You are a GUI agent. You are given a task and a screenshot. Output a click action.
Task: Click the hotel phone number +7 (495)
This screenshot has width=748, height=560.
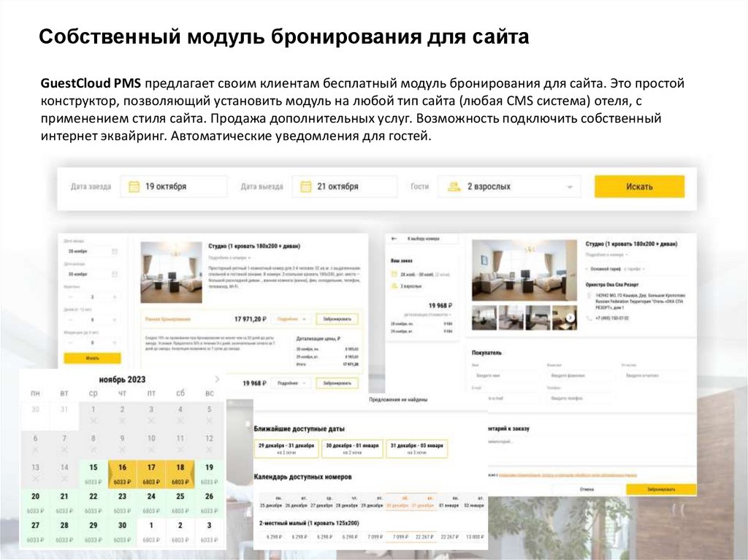[x=612, y=318]
